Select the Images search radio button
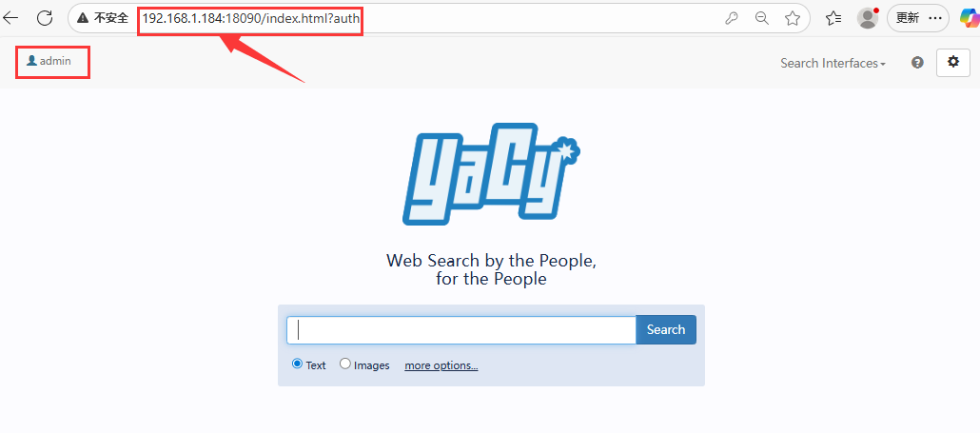The width and height of the screenshot is (980, 433). click(x=345, y=364)
